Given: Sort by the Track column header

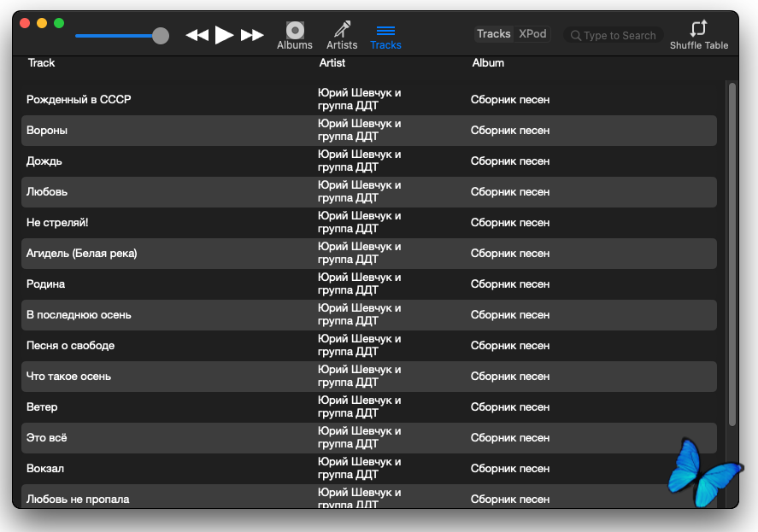Looking at the screenshot, I should click(42, 63).
